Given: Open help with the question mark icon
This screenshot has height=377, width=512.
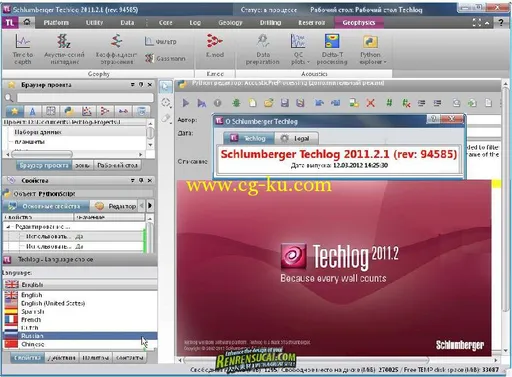Looking at the screenshot, I should click(x=501, y=22).
